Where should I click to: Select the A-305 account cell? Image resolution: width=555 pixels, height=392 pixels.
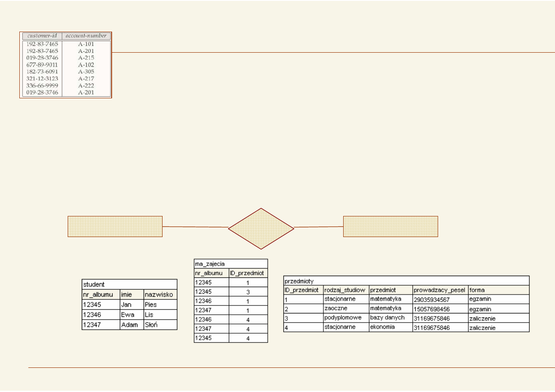click(86, 72)
